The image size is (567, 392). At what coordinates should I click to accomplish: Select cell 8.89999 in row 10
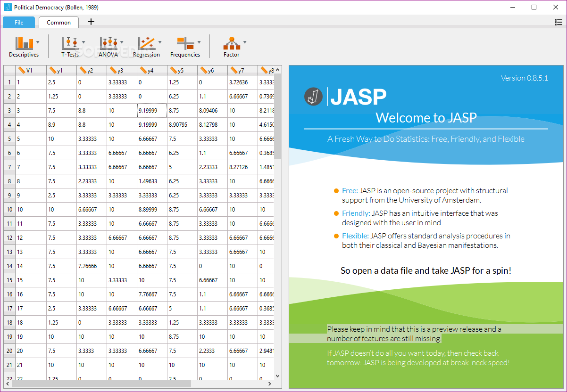(152, 210)
